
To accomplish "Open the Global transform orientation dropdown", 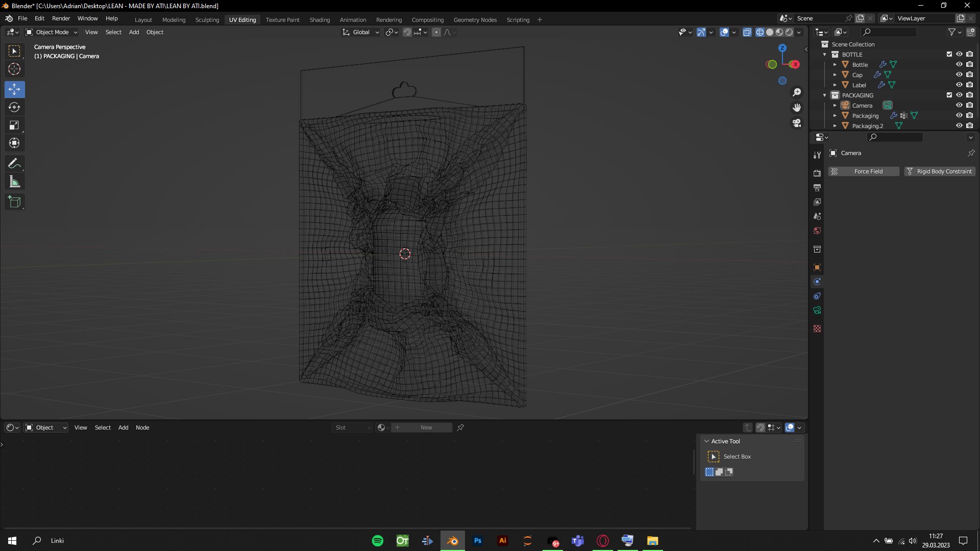I will point(361,32).
